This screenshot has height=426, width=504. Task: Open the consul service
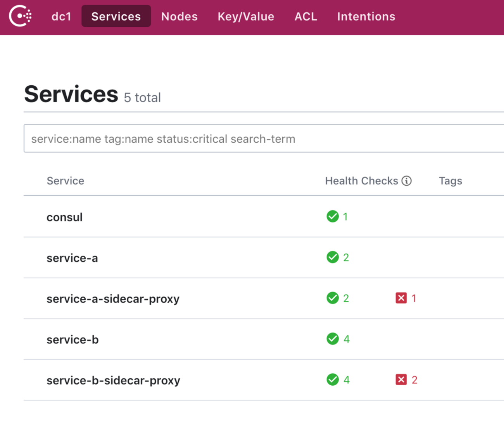(x=64, y=217)
